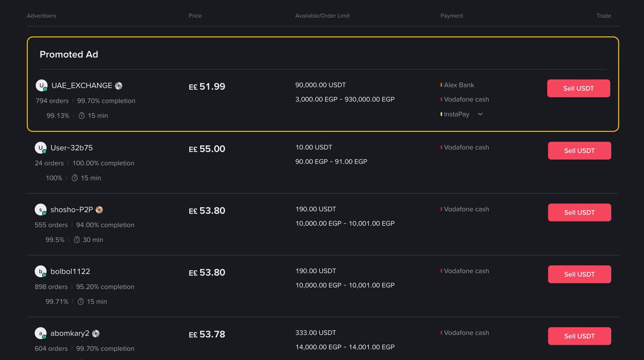The width and height of the screenshot is (644, 360).
Task: Click verified badge next to abomkary2
Action: [x=96, y=333]
